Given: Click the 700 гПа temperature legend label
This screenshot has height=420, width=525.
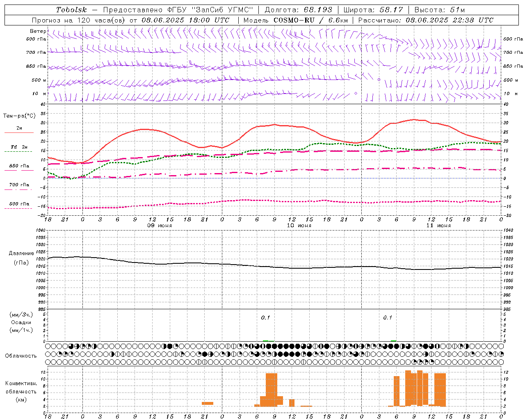Looking at the screenshot, I should point(19,185).
